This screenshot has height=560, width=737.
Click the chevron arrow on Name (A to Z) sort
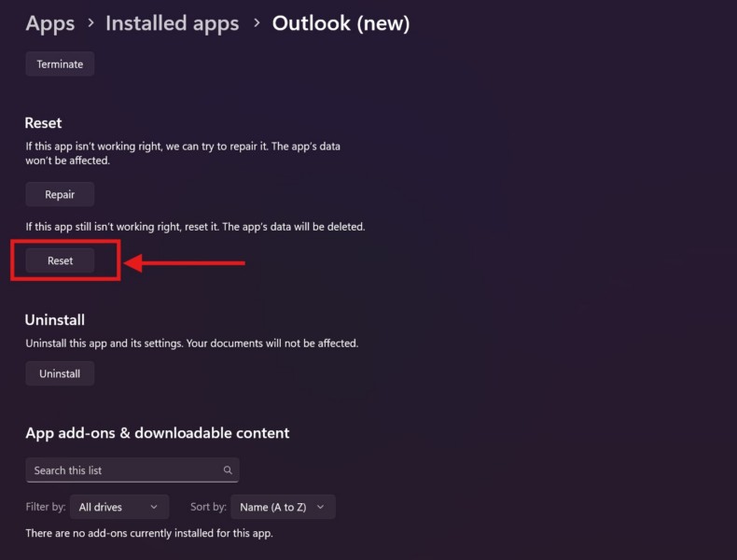(320, 507)
